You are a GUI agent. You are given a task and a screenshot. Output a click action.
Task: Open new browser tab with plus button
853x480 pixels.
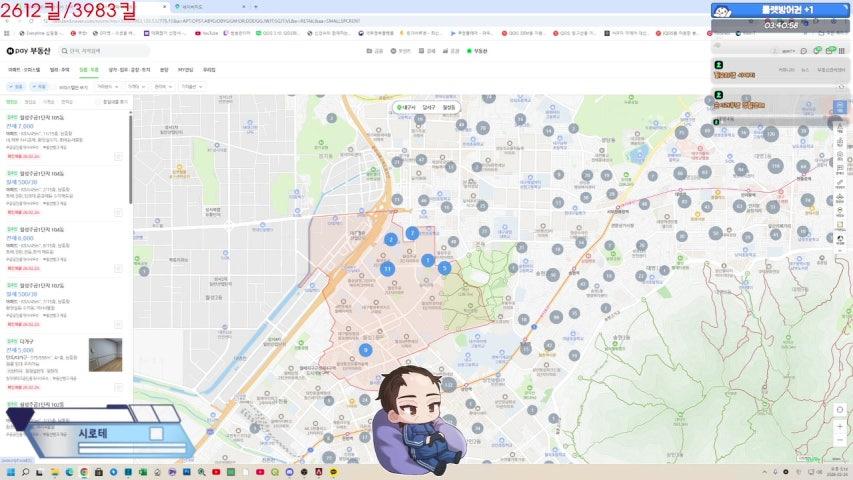(x=256, y=7)
